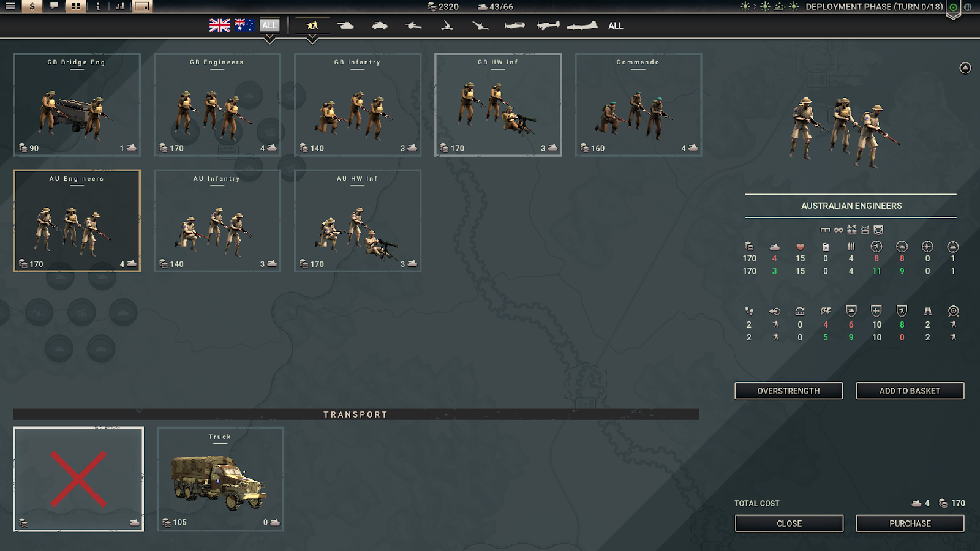Show strategic bomber units category
Viewport: 980px width, 551px height.
pos(582,25)
